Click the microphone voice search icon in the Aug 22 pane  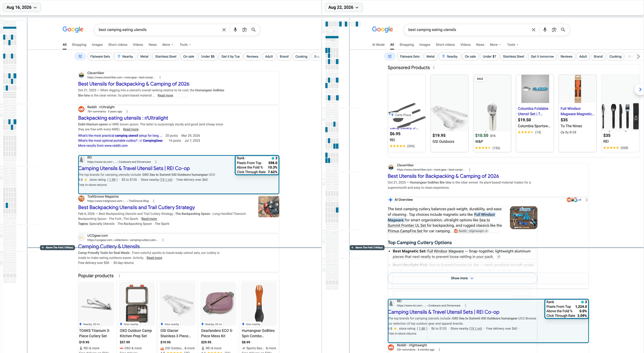pyautogui.click(x=545, y=30)
